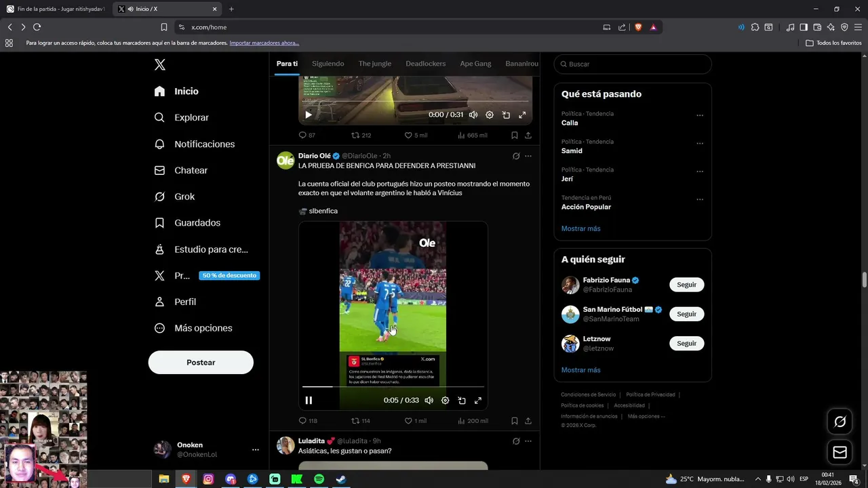Bookmark the Diario Olé post
Image resolution: width=868 pixels, height=488 pixels.
pos(515,421)
